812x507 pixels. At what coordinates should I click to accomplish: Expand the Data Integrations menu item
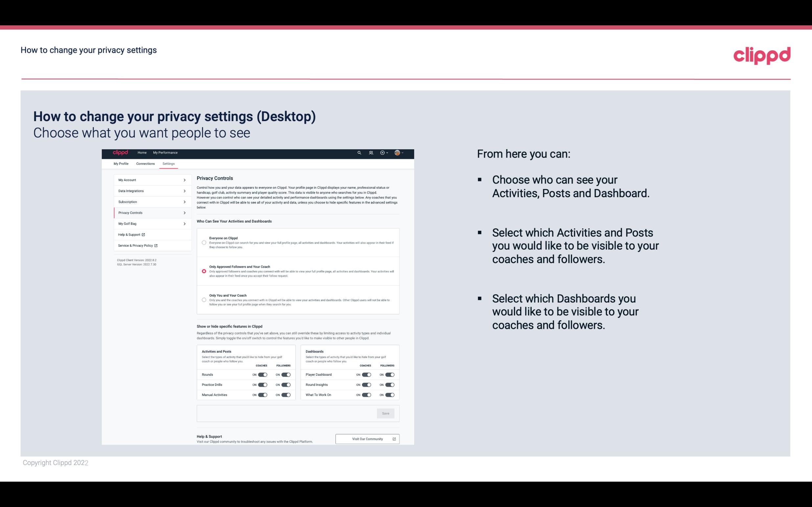point(149,190)
